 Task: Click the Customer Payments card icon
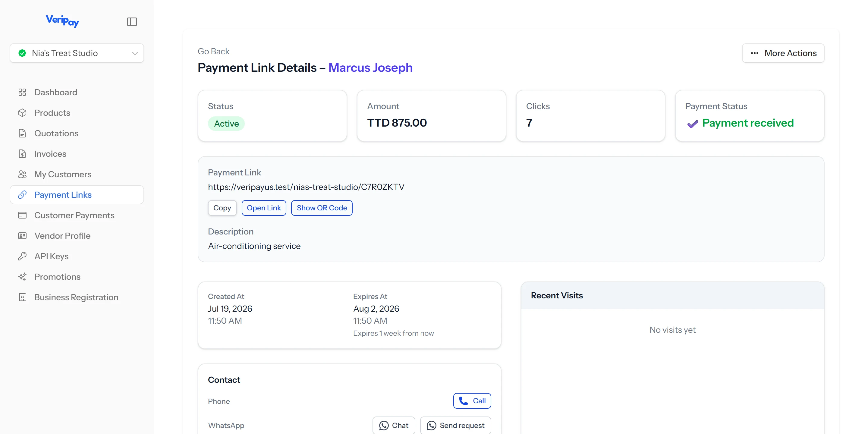click(22, 215)
